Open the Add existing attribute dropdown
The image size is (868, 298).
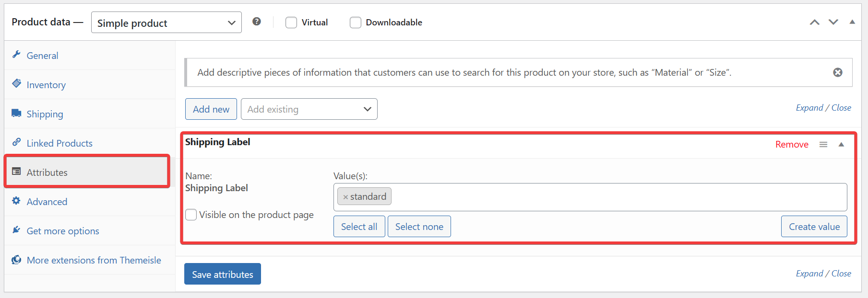309,109
